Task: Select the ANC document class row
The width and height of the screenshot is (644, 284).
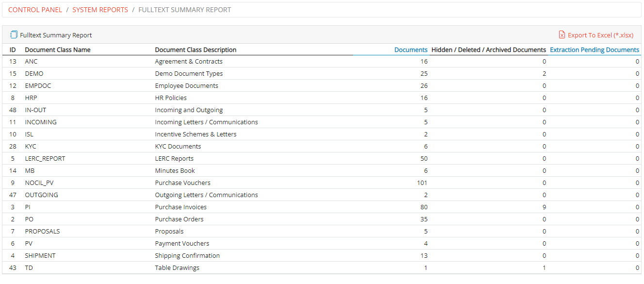Action: coord(32,61)
